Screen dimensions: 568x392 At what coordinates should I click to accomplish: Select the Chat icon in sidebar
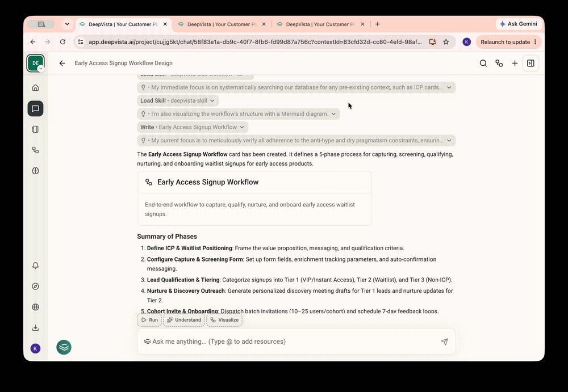pyautogui.click(x=35, y=108)
